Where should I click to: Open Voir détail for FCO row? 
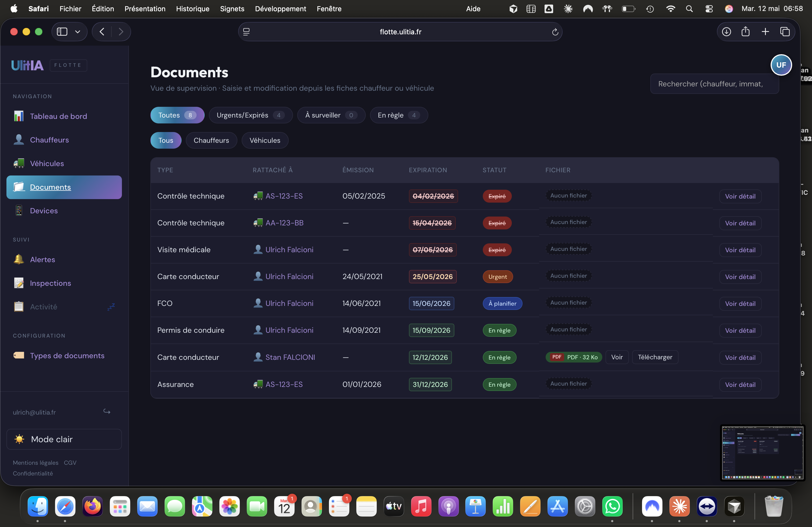tap(740, 304)
